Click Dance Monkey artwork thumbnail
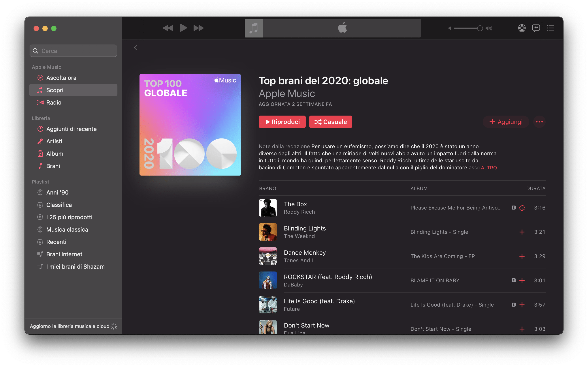Screen dimensions: 588x367 (x=268, y=256)
